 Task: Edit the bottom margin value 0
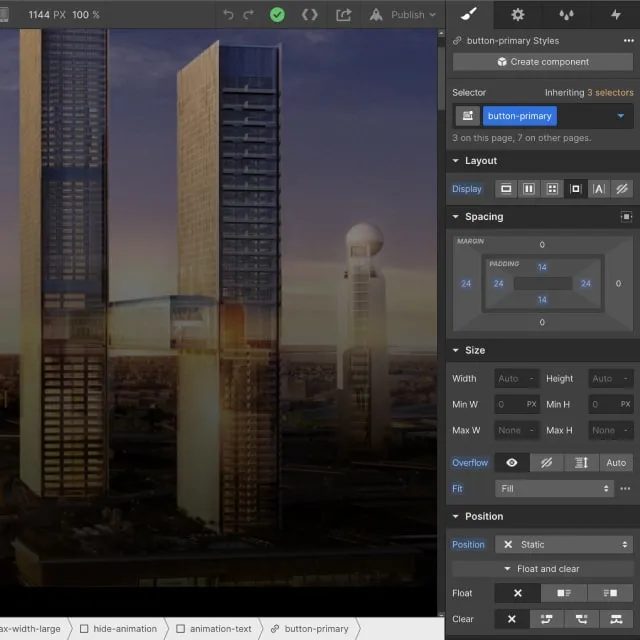pos(542,322)
